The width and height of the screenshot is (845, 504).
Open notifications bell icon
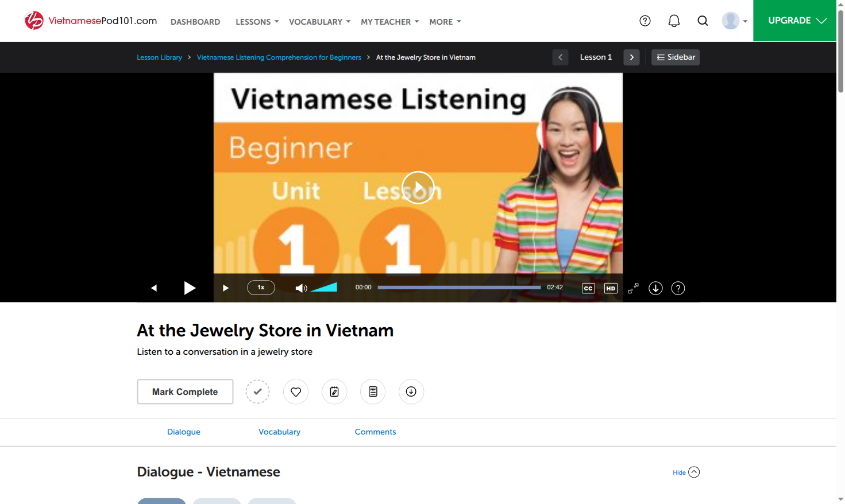pos(674,21)
